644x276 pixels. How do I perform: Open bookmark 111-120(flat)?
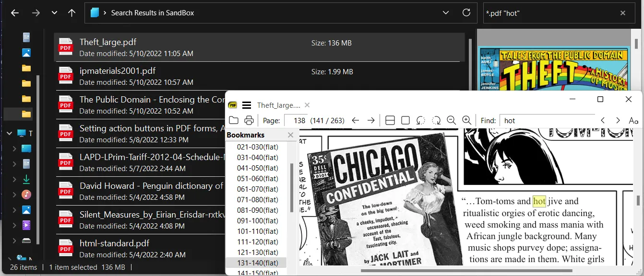point(258,242)
